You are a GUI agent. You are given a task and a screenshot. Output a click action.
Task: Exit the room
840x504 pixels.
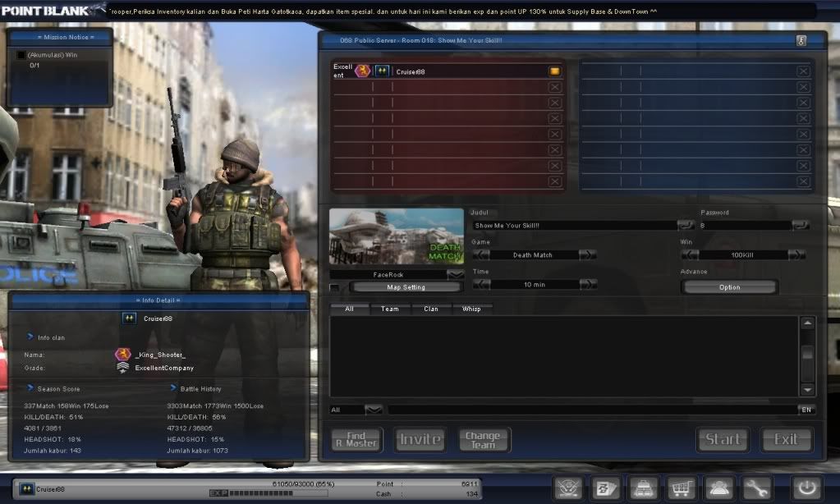click(787, 440)
